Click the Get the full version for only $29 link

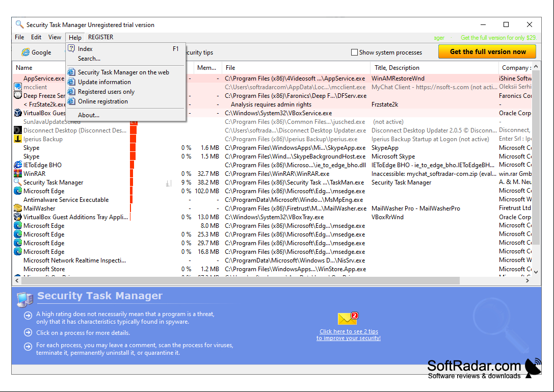click(x=498, y=38)
